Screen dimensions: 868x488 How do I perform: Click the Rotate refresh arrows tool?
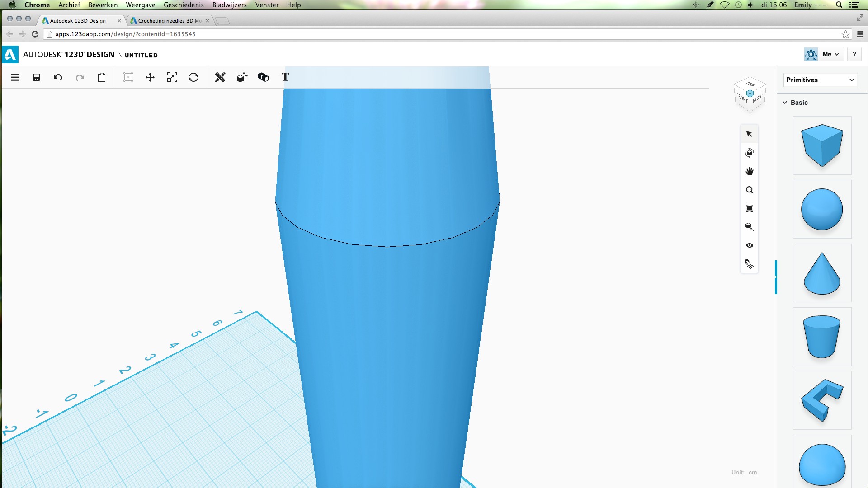[x=193, y=77]
